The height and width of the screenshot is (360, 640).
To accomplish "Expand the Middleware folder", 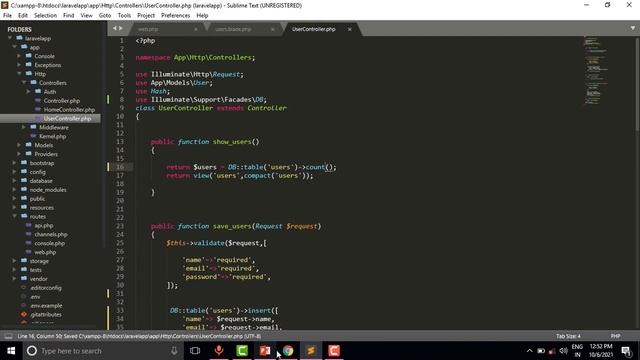I will click(24, 127).
